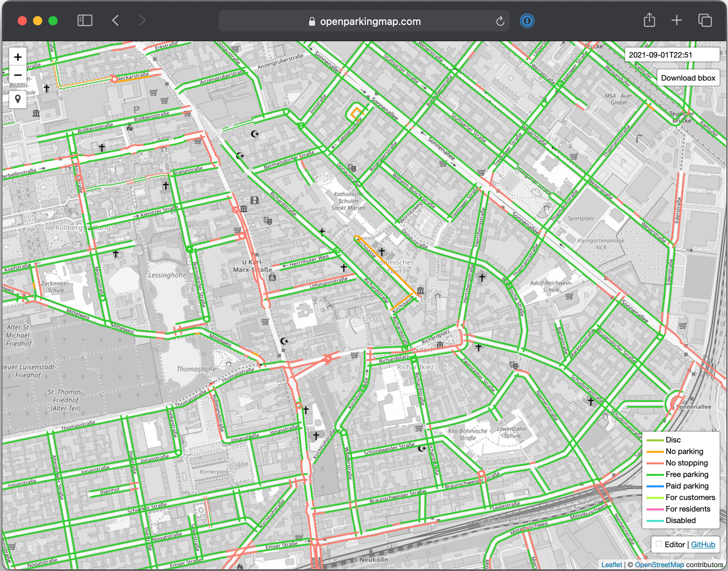Viewport: 728px width, 571px height.
Task: Click the Herrnhuter Weg street label
Action: pyautogui.click(x=309, y=261)
